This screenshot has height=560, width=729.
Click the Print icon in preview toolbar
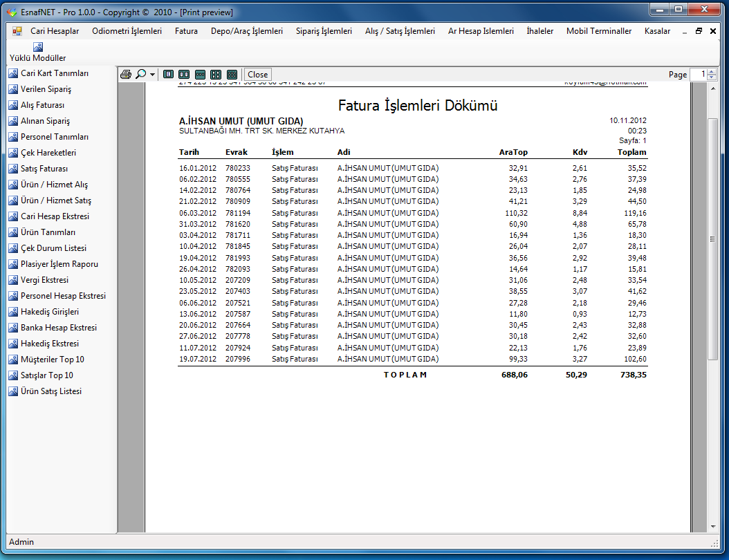click(125, 75)
